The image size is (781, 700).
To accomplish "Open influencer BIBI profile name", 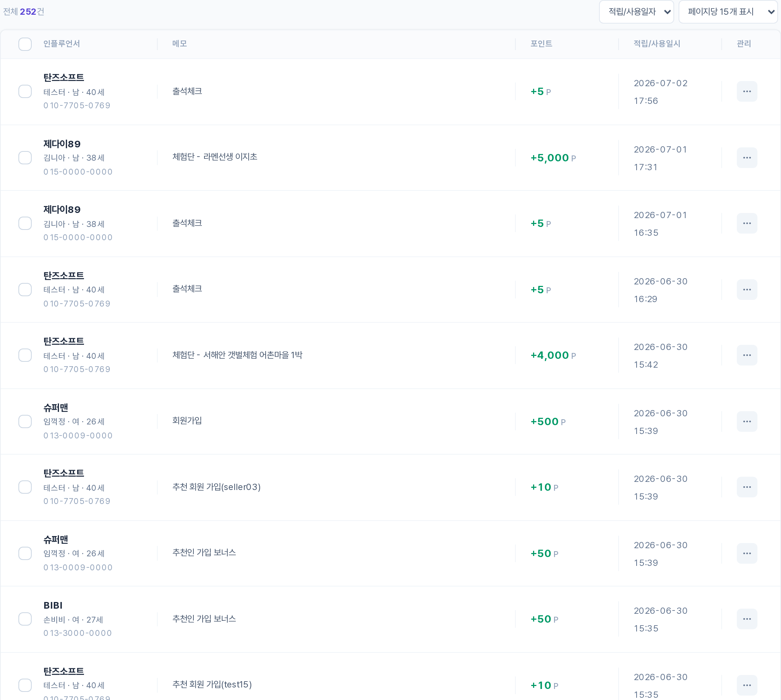I will point(53,605).
